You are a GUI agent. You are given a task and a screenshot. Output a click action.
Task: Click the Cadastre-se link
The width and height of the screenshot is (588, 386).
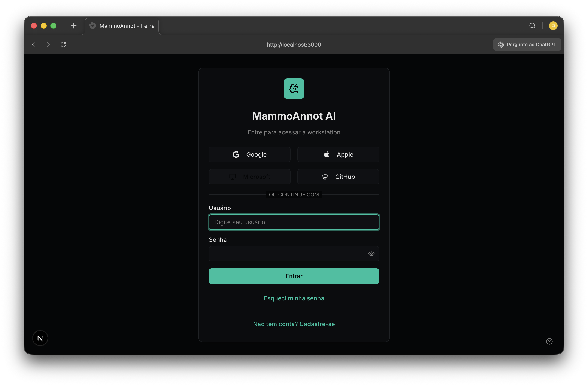pos(317,324)
